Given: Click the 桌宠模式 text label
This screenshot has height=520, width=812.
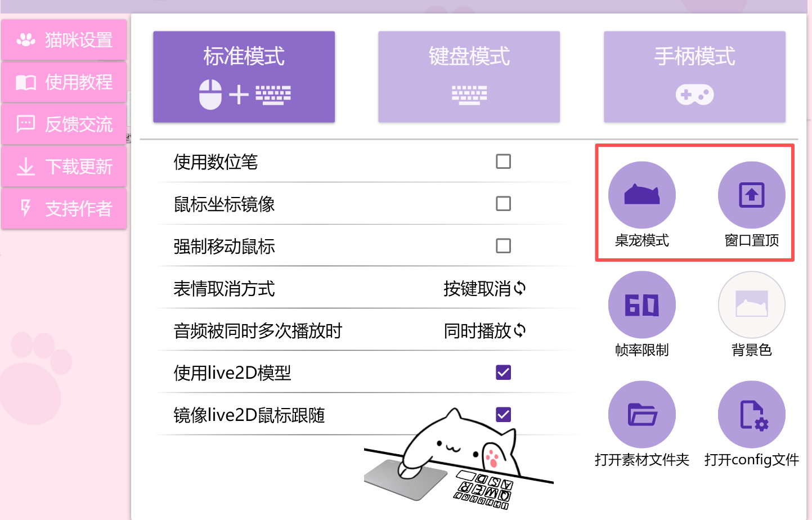Looking at the screenshot, I should [x=641, y=240].
